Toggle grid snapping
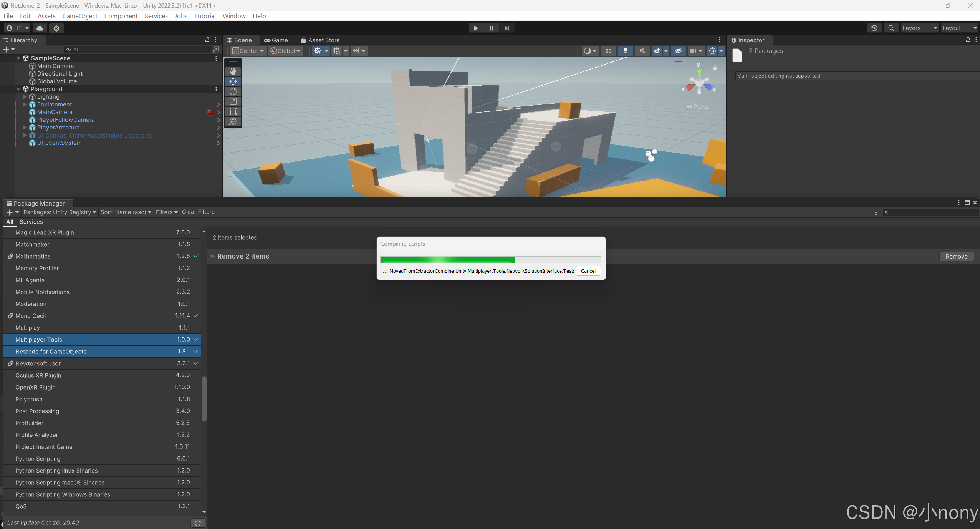The height and width of the screenshot is (529, 980). [337, 51]
